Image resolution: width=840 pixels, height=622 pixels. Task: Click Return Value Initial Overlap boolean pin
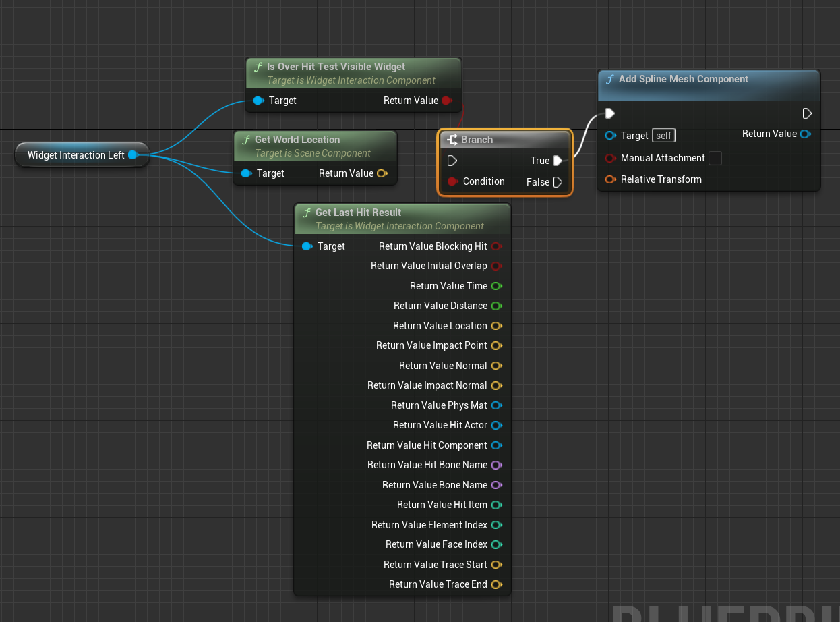point(496,266)
